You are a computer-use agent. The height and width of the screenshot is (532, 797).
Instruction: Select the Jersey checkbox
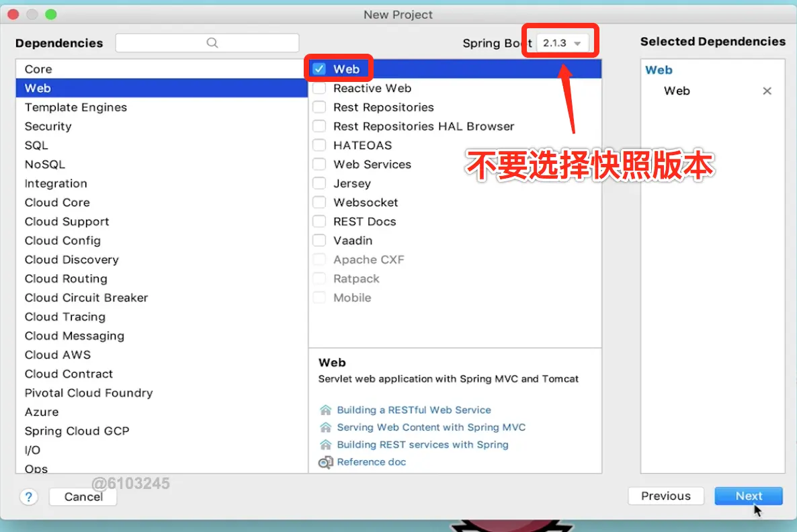coord(319,183)
